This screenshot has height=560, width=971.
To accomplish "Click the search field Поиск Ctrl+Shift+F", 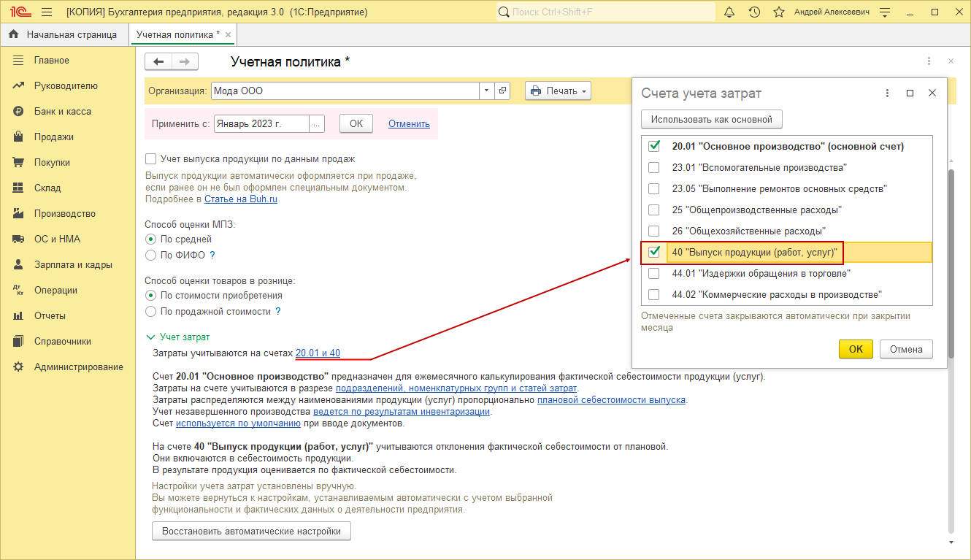I will [x=605, y=12].
